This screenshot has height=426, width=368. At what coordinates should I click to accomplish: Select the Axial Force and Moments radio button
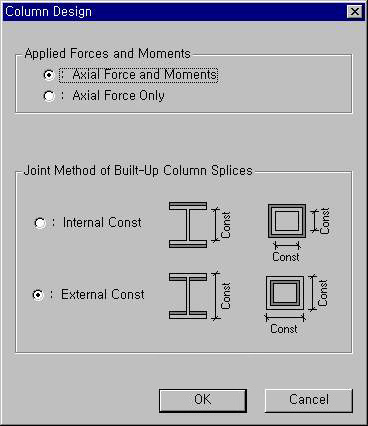[49, 75]
